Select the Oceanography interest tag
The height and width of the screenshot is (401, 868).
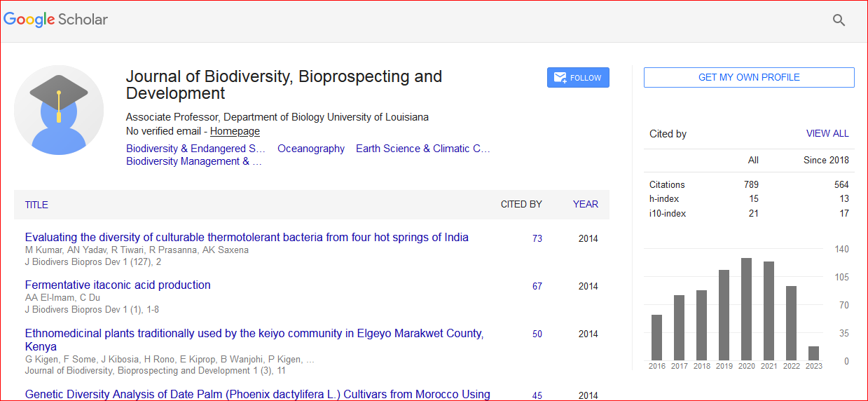(x=311, y=149)
